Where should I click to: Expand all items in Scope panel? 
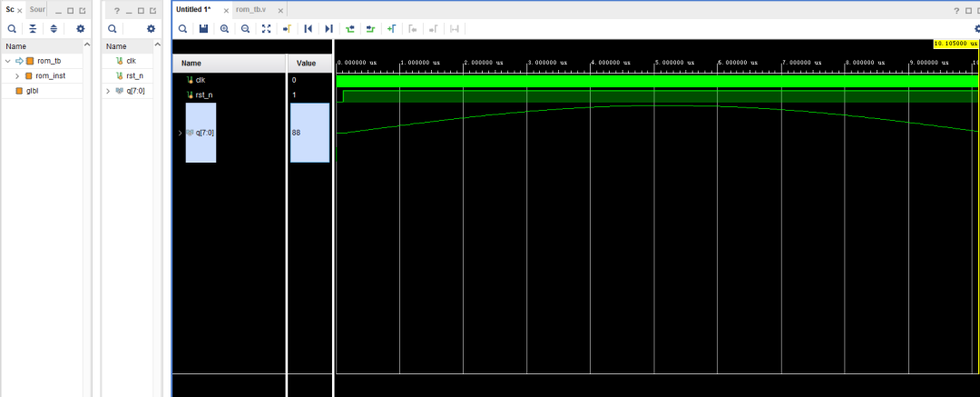[x=54, y=29]
